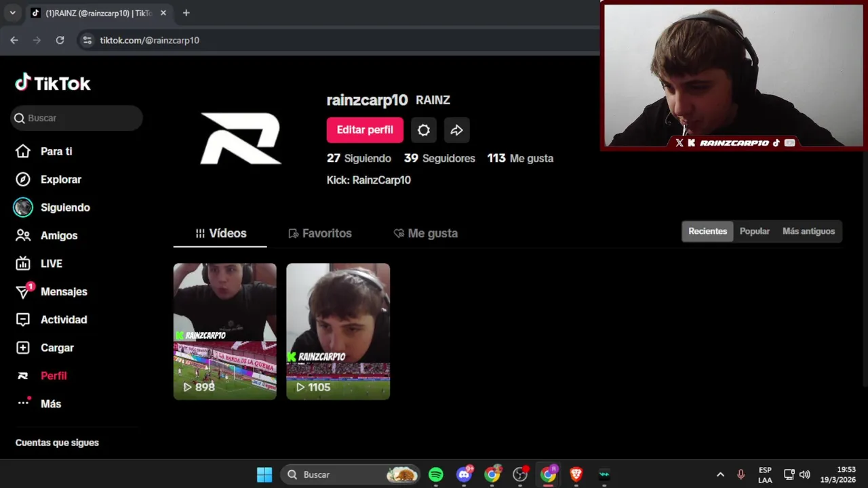Click the profile settings gear button
The image size is (868, 488).
[424, 130]
